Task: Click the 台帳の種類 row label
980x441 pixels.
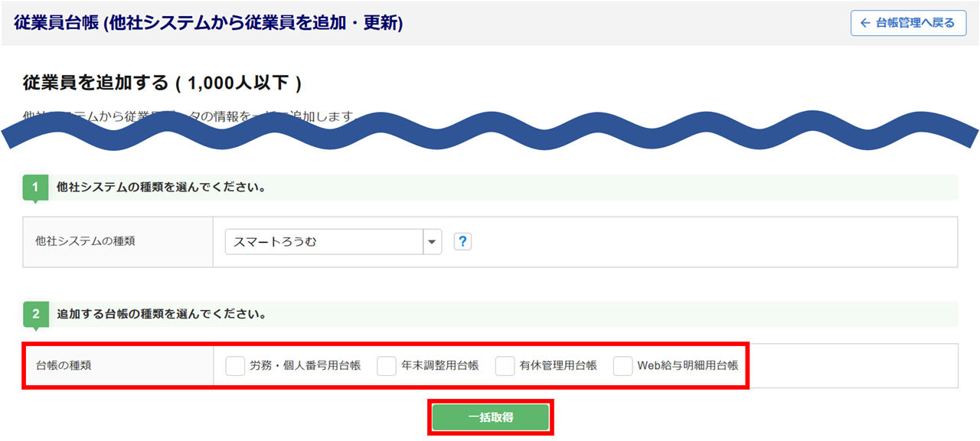Action: pos(64,365)
